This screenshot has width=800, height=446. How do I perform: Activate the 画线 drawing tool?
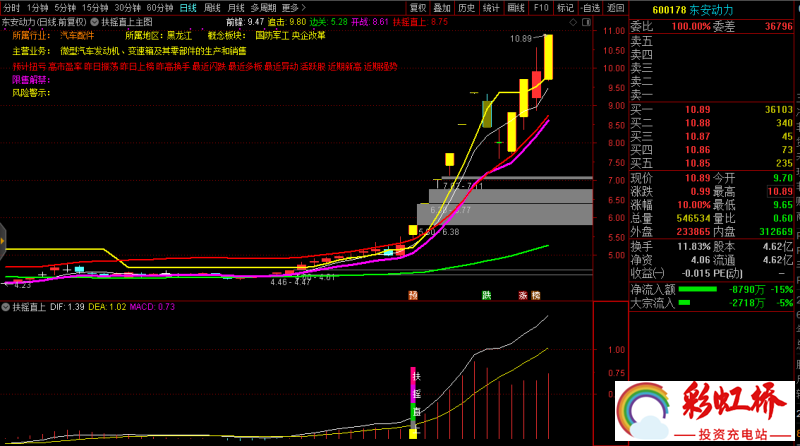[x=516, y=8]
